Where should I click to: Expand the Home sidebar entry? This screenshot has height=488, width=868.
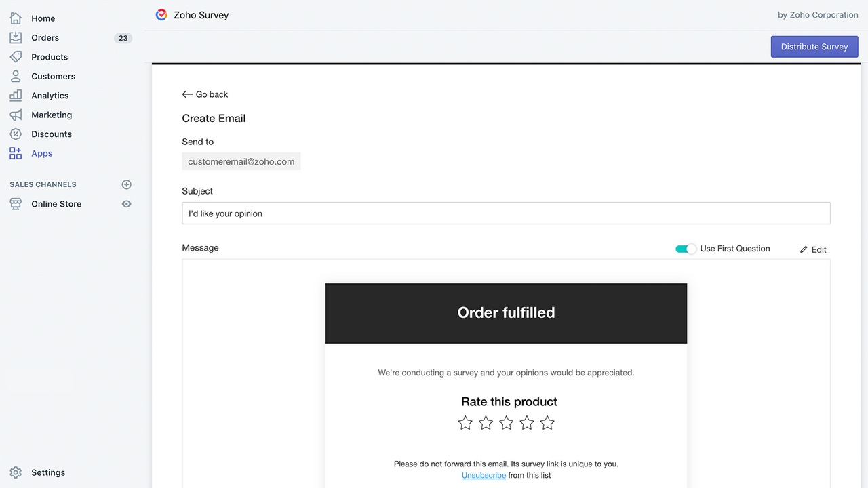[43, 18]
